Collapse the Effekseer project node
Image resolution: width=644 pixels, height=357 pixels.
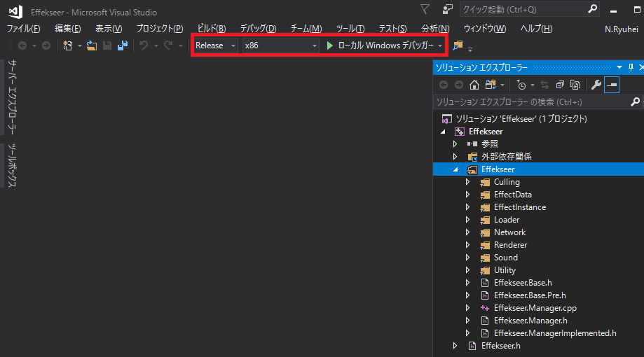click(x=443, y=132)
